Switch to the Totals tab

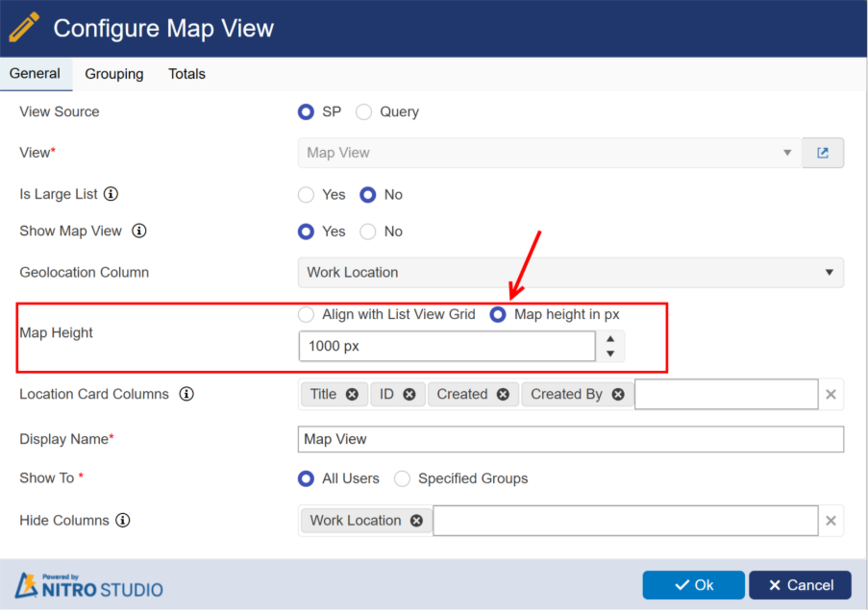(x=186, y=74)
